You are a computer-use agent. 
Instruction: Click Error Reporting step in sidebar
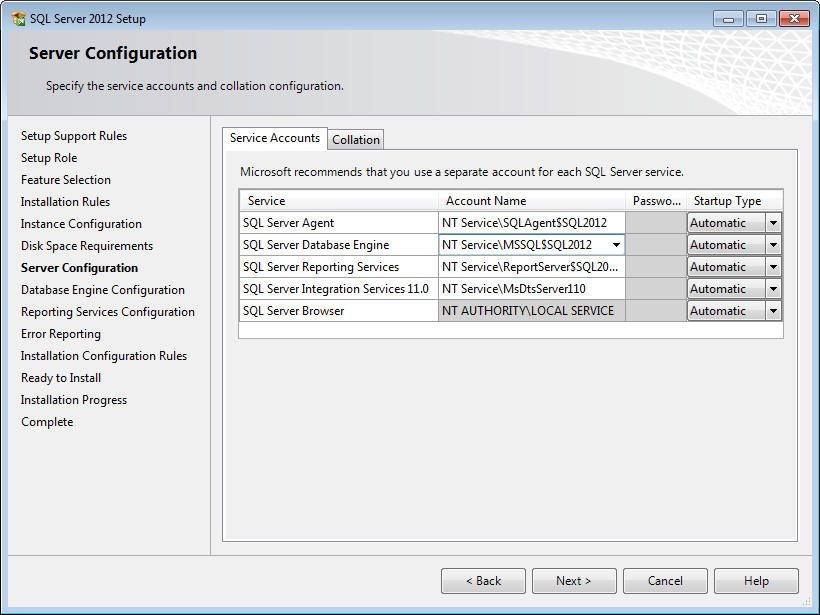[x=61, y=334]
